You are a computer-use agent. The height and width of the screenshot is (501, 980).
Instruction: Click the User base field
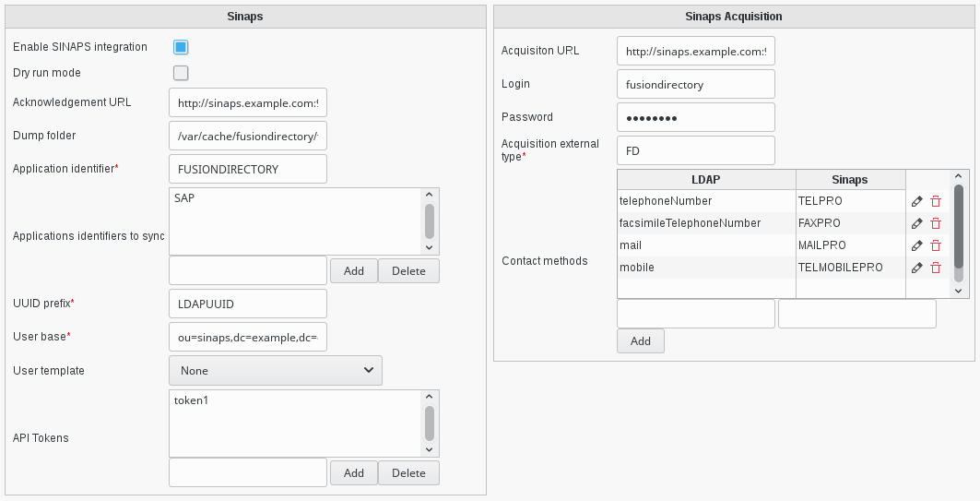tap(247, 337)
